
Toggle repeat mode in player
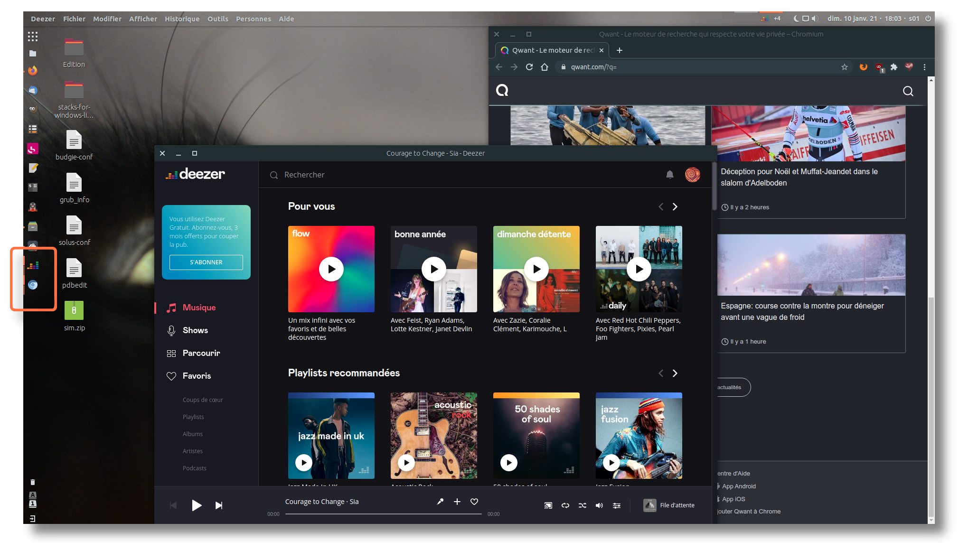[x=565, y=505]
